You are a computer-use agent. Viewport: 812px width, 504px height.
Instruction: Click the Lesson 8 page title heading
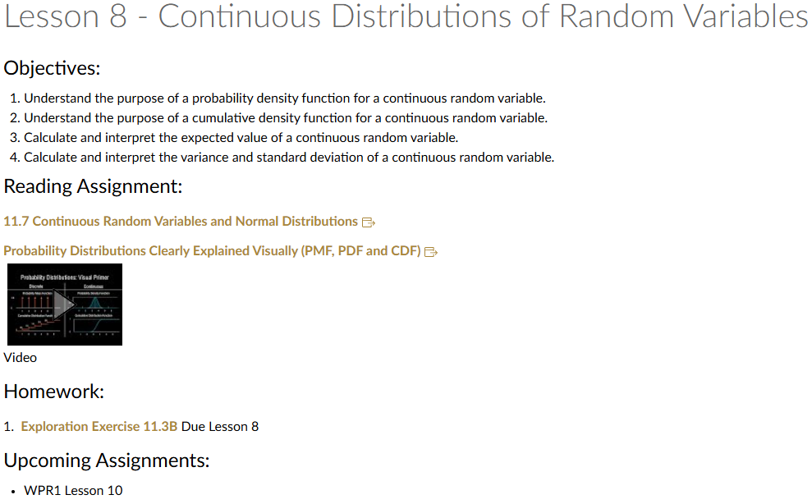point(406,18)
